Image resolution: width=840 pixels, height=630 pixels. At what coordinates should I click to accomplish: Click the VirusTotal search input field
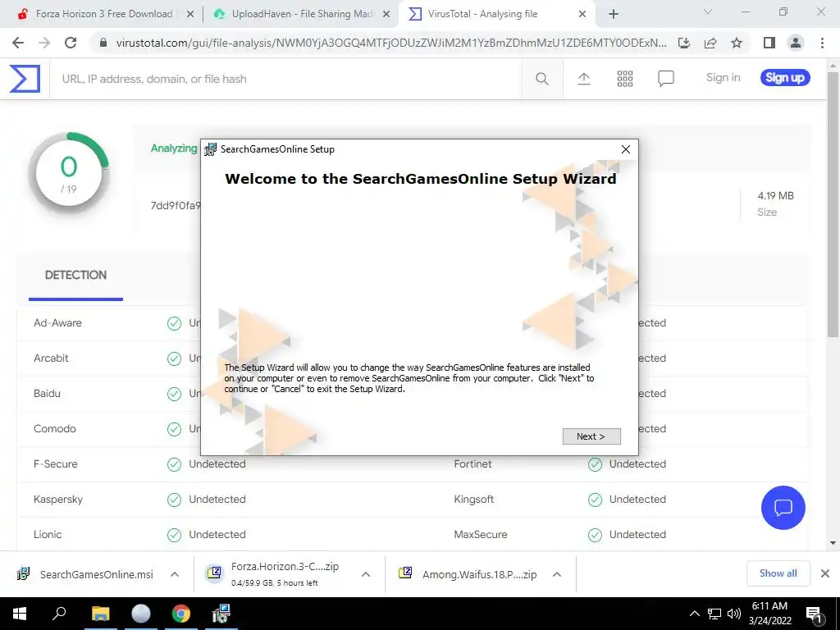pyautogui.click(x=285, y=79)
